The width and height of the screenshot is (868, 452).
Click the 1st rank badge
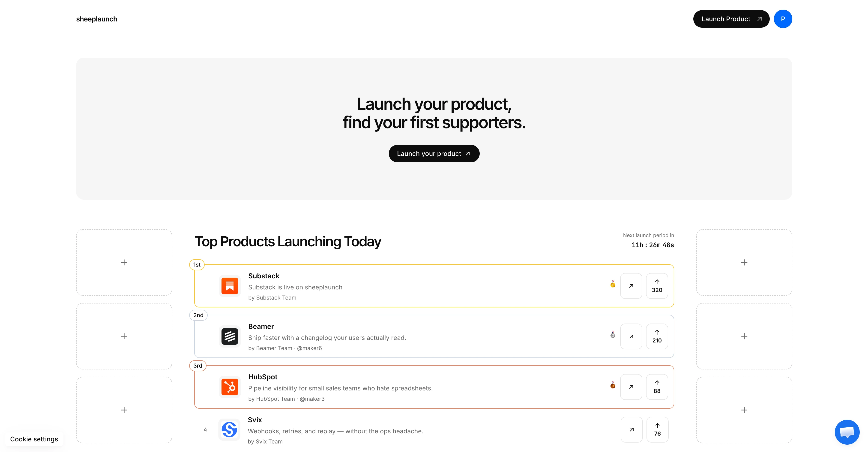pyautogui.click(x=197, y=265)
